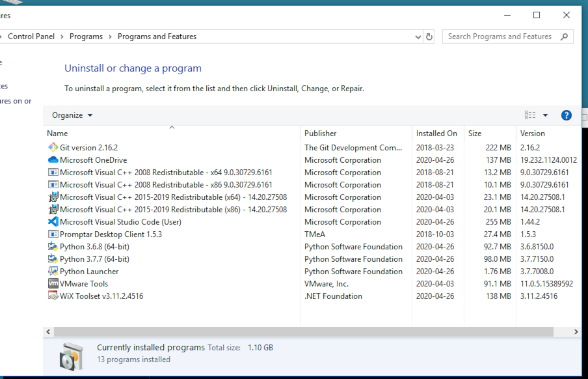The height and width of the screenshot is (379, 588).
Task: Click the Visual C++ 2015-2019 (x86) installer icon
Action: click(x=53, y=209)
